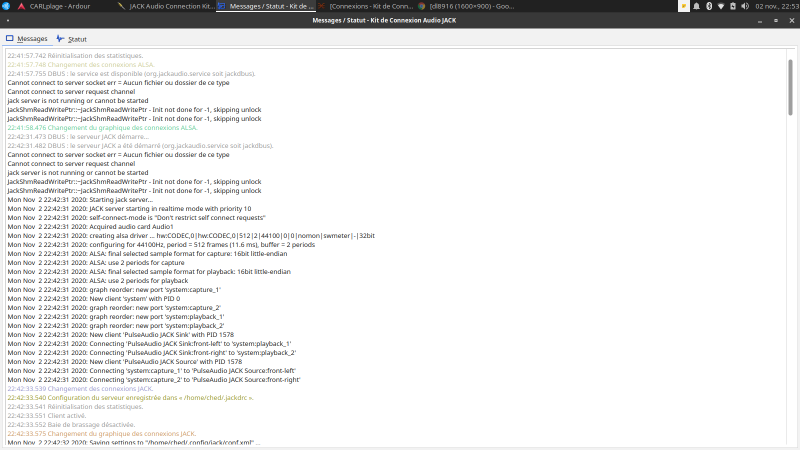Image resolution: width=800 pixels, height=450 pixels.
Task: Click the line 'Changement du graphique des connexions ALSA.'
Action: pos(102,128)
